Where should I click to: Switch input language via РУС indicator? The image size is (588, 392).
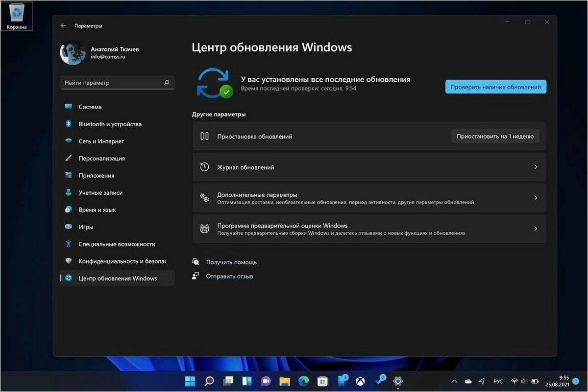498,381
